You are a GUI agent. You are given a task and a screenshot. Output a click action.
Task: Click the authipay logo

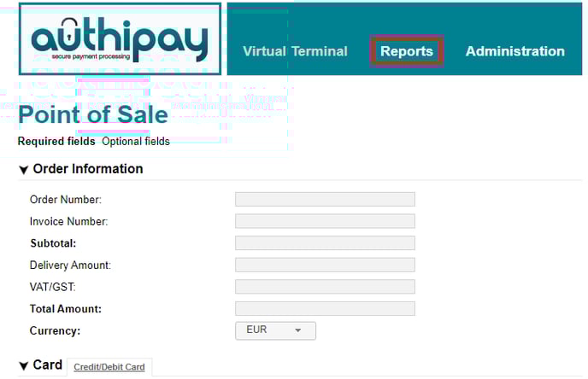click(x=120, y=39)
